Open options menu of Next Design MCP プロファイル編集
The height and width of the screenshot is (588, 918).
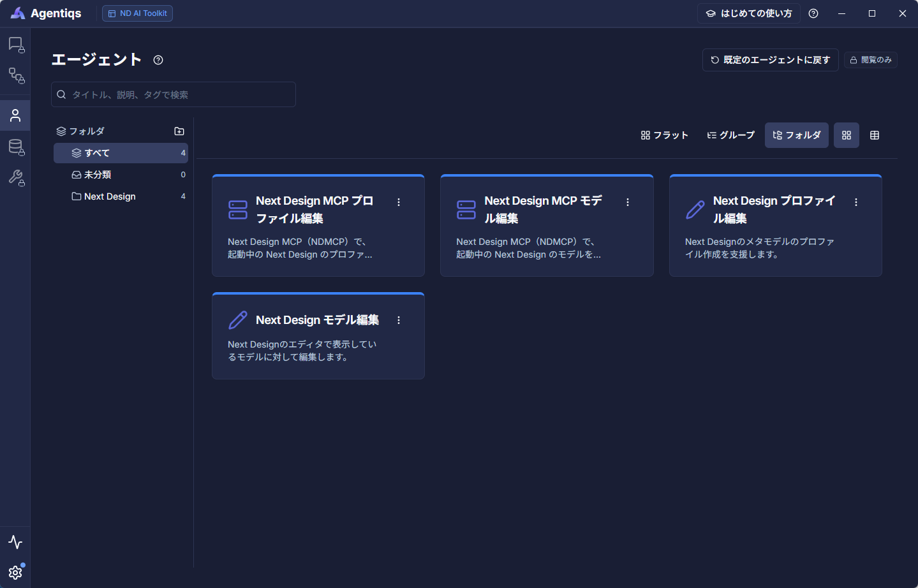(x=399, y=202)
